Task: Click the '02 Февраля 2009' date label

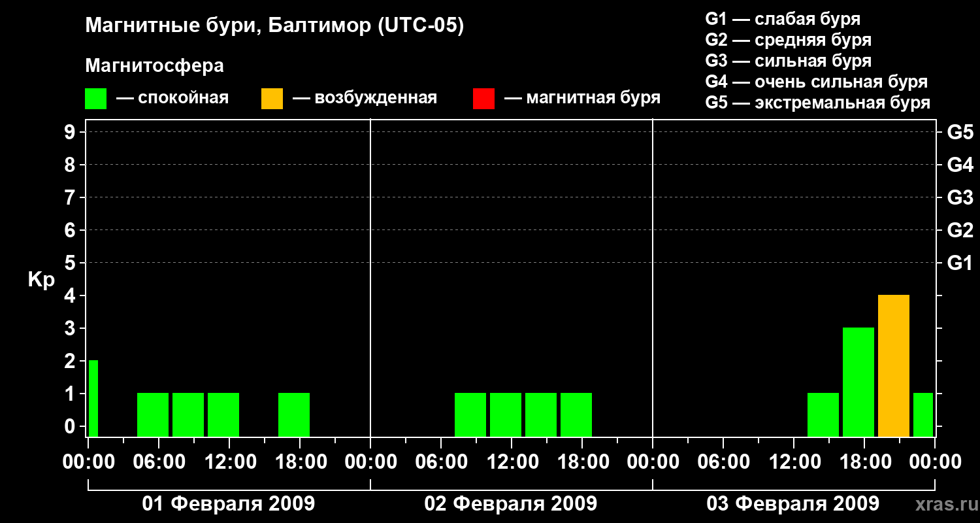Action: [x=511, y=504]
